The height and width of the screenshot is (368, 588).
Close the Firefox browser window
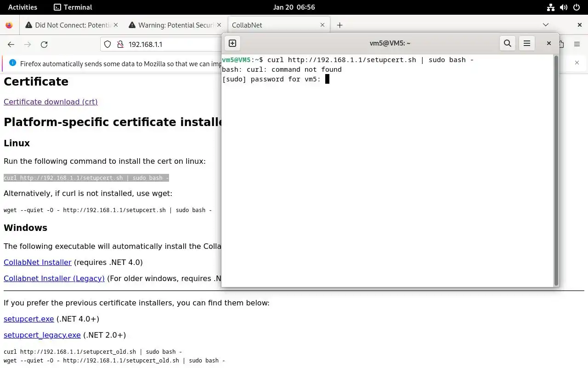(x=580, y=25)
